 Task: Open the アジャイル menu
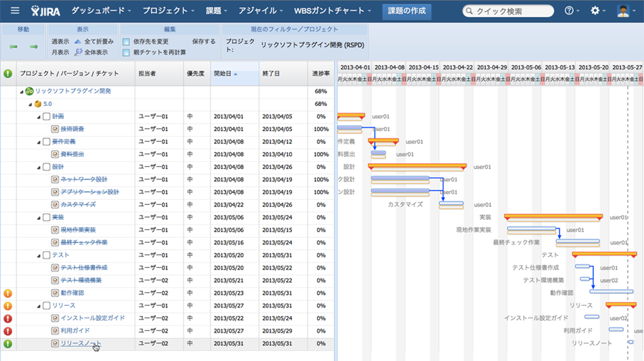[260, 11]
